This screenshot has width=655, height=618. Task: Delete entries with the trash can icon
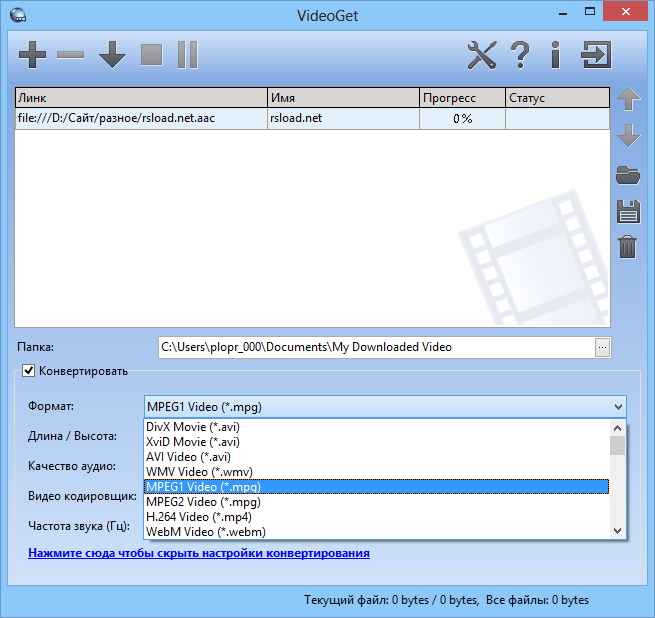628,246
